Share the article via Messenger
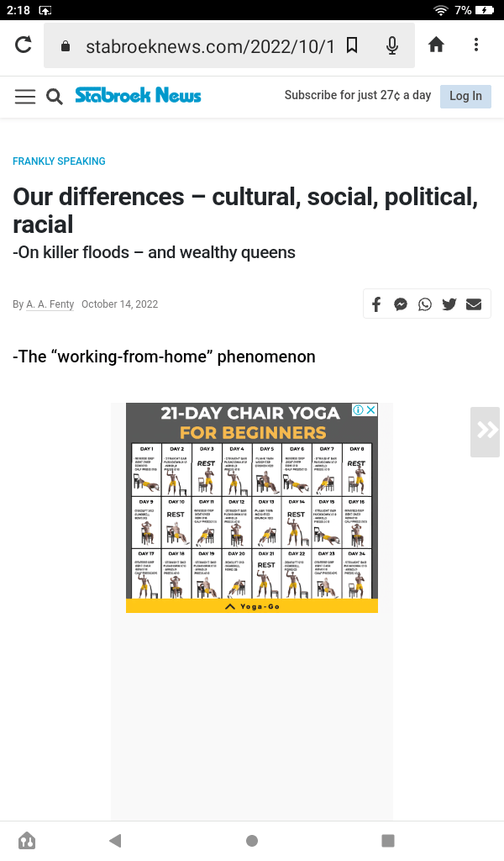Viewport: 504px width, 861px height. 401,304
